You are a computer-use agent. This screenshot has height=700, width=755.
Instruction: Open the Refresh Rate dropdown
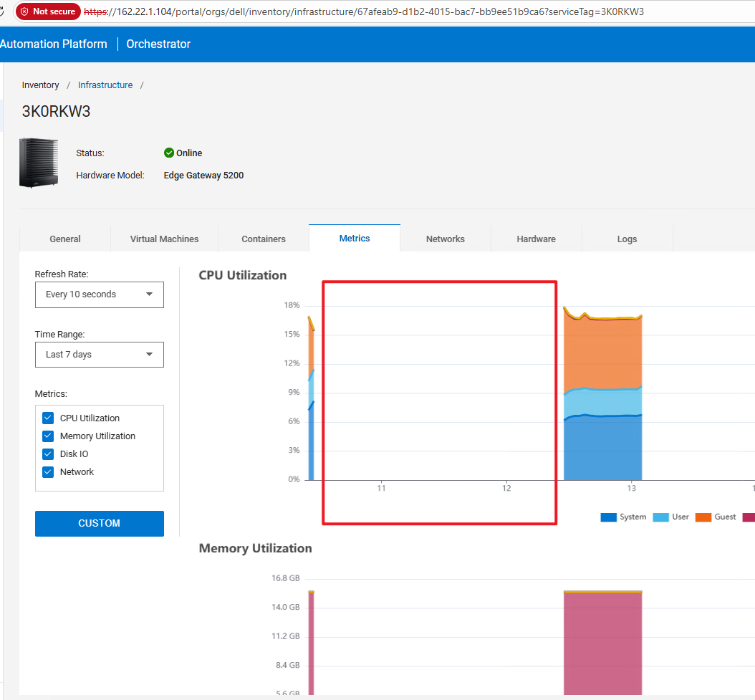click(99, 294)
